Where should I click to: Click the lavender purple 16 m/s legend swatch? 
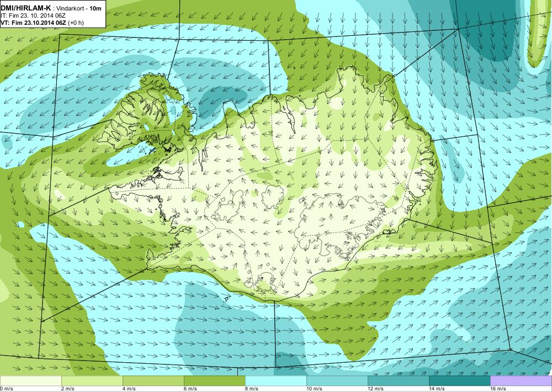(x=521, y=381)
